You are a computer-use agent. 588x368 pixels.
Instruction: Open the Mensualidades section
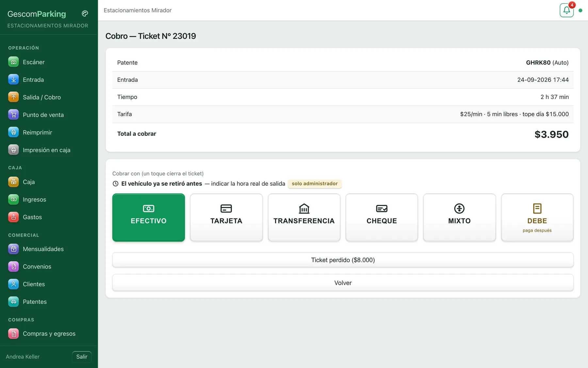(x=49, y=249)
